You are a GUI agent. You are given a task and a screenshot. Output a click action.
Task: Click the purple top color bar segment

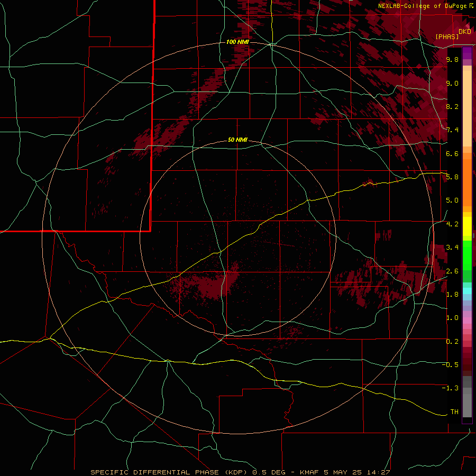pyautogui.click(x=467, y=53)
